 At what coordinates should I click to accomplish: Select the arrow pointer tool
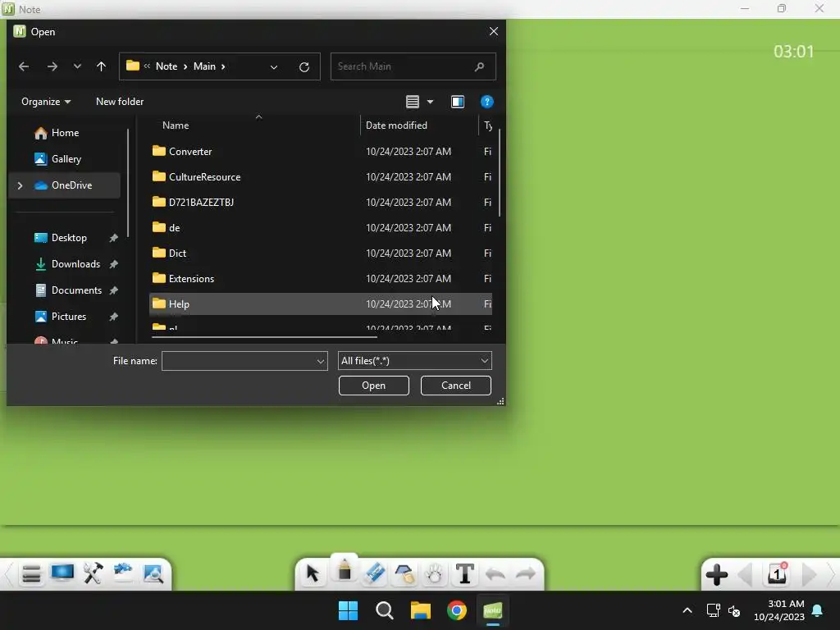click(x=313, y=573)
